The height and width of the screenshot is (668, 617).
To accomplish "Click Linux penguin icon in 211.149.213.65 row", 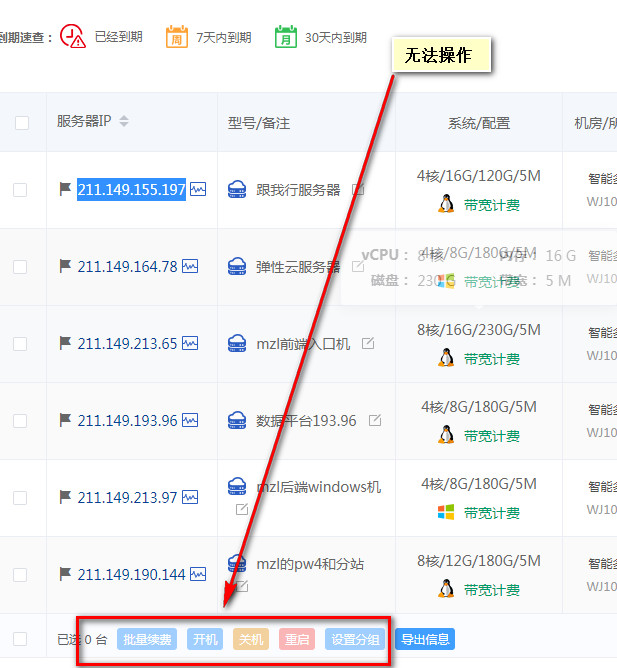I will coord(446,358).
